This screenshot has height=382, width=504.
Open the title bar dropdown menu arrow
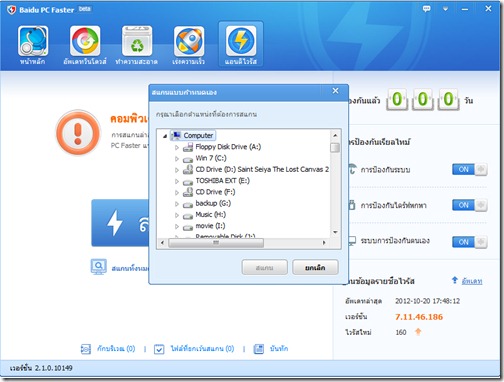pyautogui.click(x=446, y=9)
